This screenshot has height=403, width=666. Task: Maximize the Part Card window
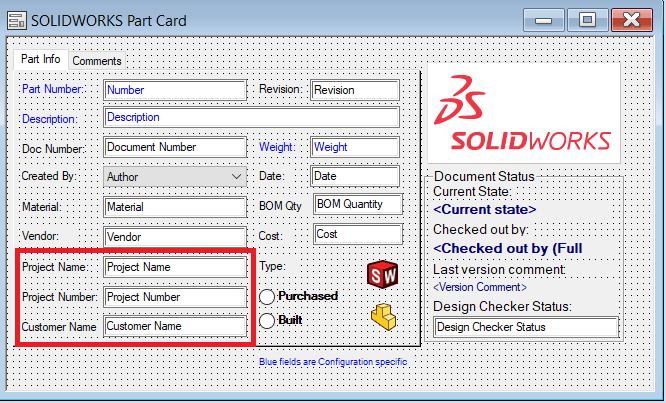[587, 20]
